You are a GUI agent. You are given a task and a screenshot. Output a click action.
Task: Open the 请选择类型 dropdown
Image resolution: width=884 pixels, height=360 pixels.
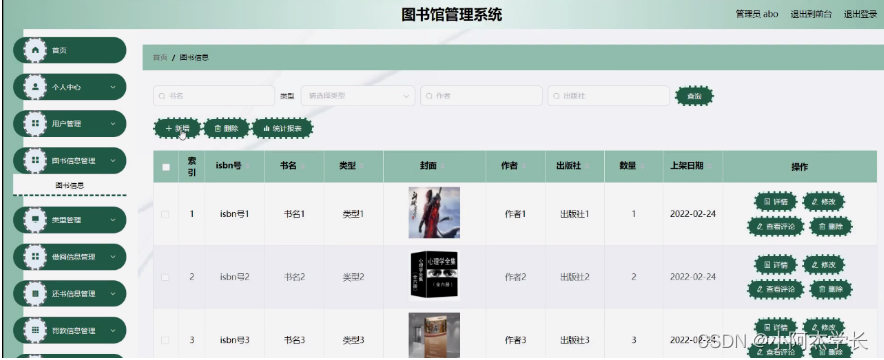(x=358, y=96)
